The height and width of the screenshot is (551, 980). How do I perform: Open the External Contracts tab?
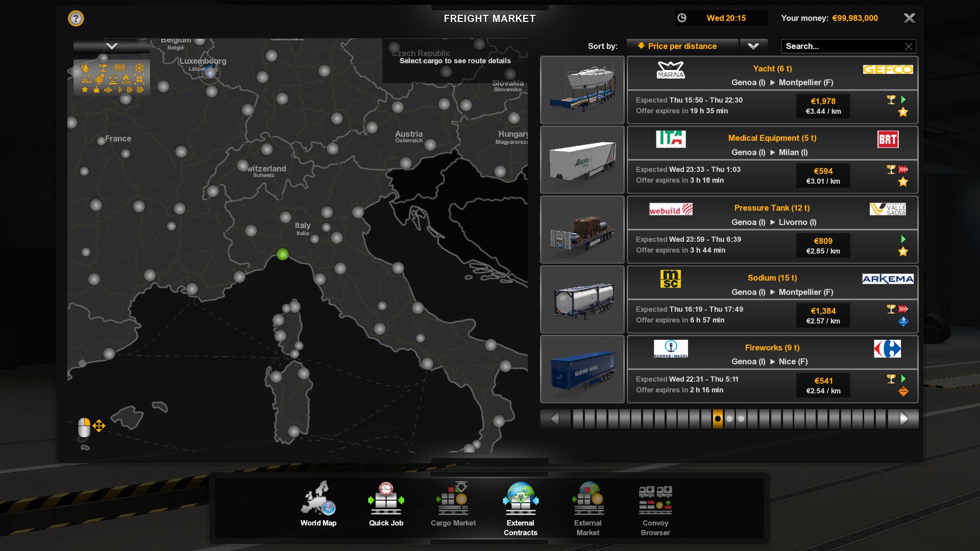pyautogui.click(x=521, y=509)
